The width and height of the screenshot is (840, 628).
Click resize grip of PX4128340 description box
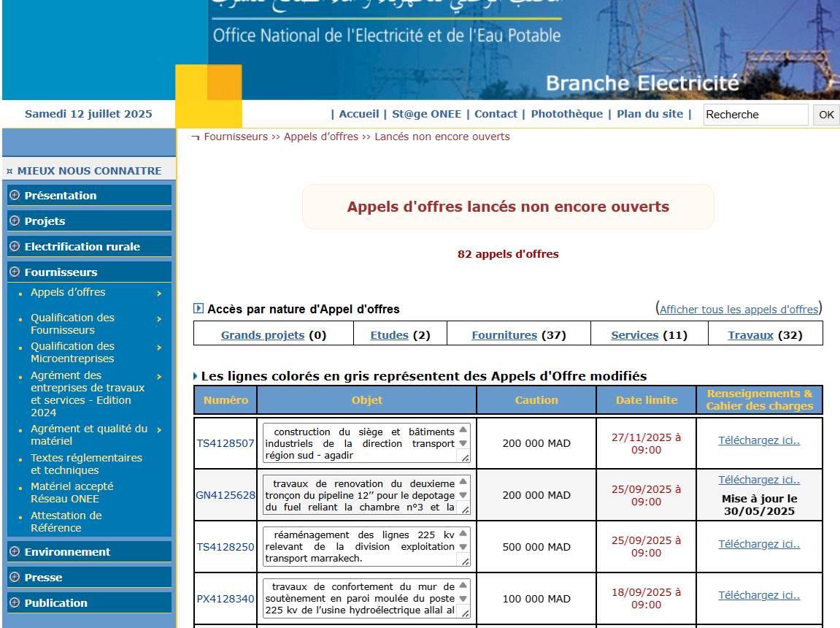[466, 613]
